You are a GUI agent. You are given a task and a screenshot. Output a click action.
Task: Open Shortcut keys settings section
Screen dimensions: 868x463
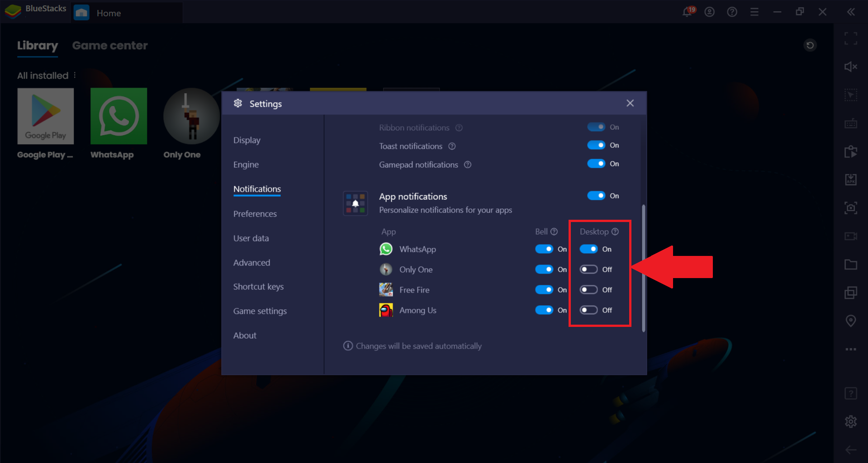coord(258,287)
